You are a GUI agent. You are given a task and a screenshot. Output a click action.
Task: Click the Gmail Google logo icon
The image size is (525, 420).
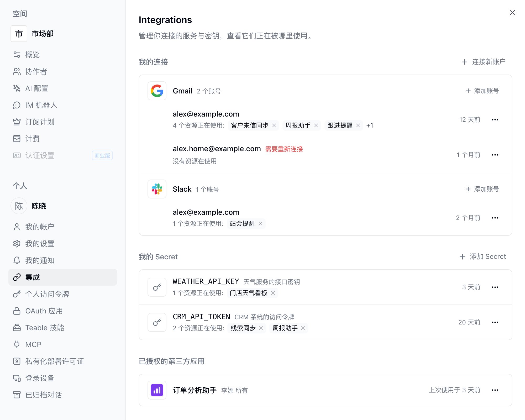tap(157, 91)
